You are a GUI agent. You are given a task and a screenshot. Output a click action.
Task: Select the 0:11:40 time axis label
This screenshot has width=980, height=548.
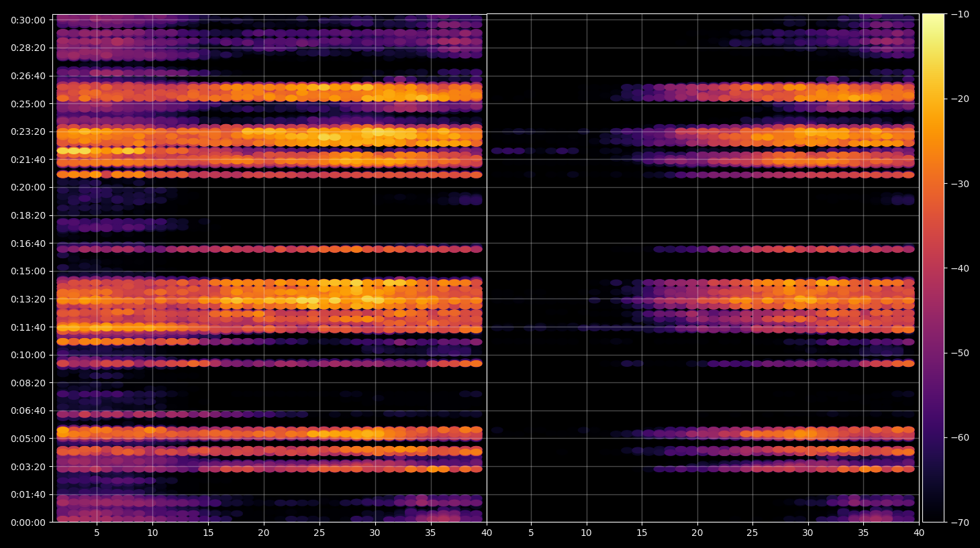pos(28,327)
